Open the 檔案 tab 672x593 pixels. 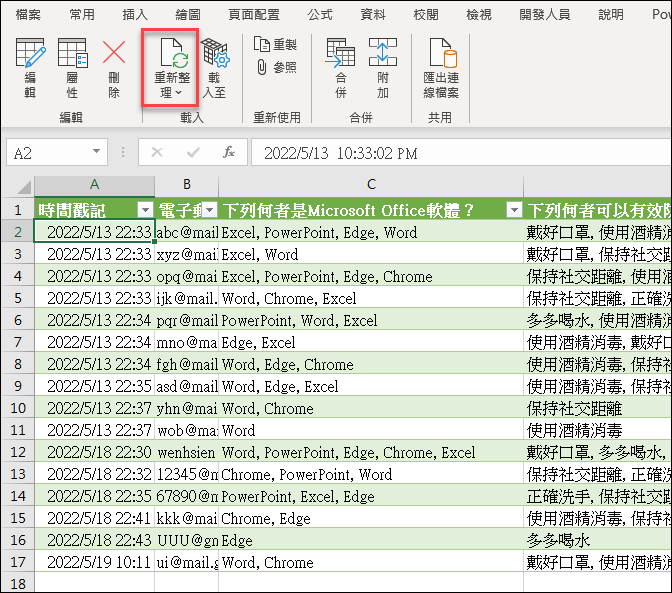(x=28, y=15)
